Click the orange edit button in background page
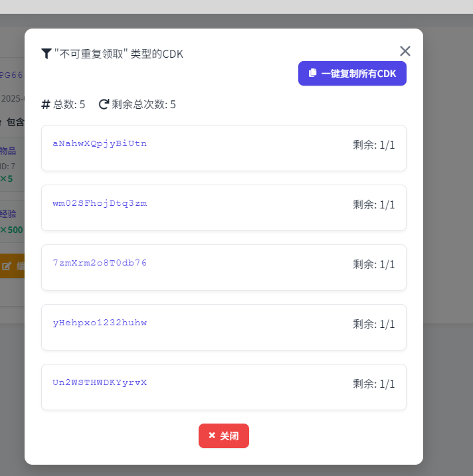 click(x=12, y=266)
